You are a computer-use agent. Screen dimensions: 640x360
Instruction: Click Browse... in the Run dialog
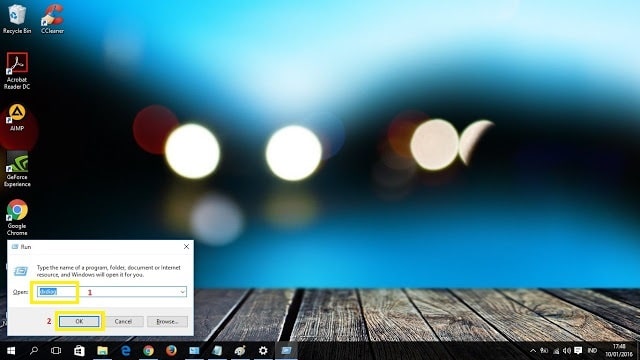coord(167,322)
